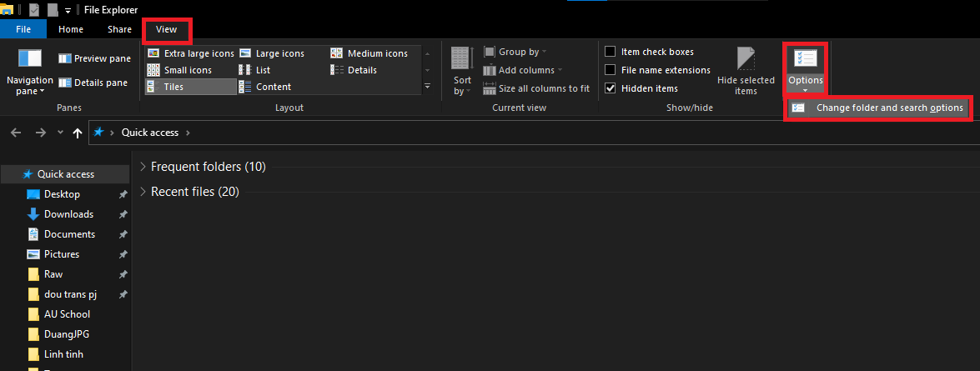Enable Item check boxes
The height and width of the screenshot is (371, 980).
[611, 52]
